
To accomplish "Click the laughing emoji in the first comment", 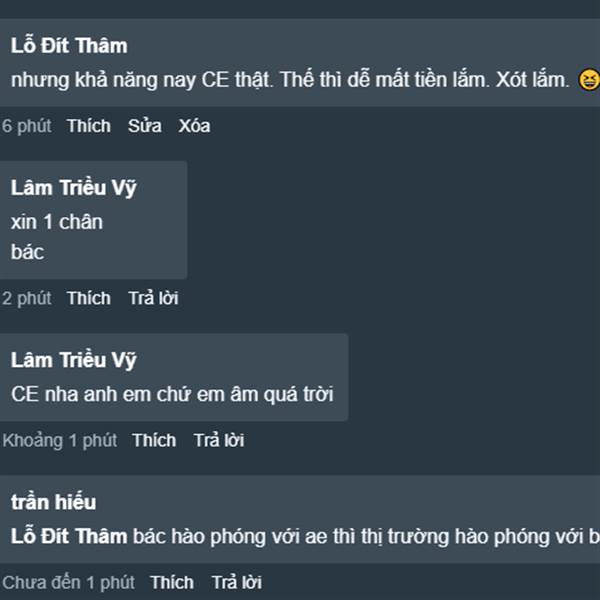I will (x=589, y=81).
